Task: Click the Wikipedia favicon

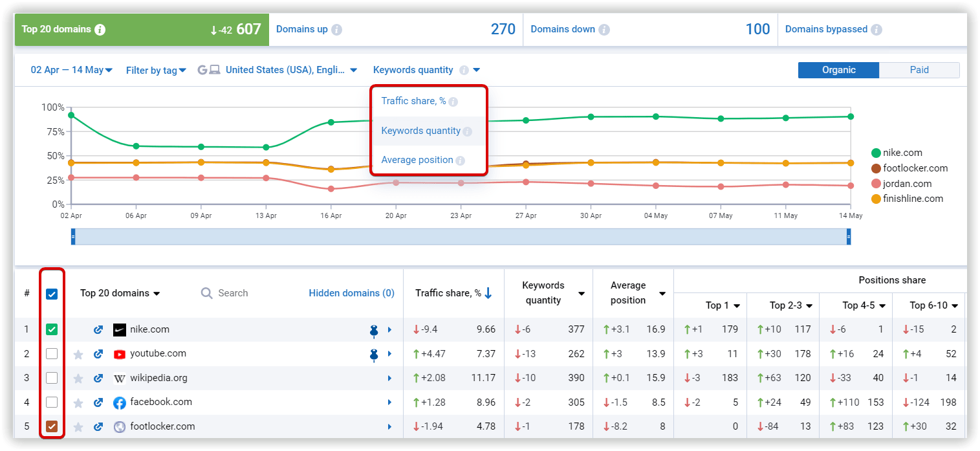Action: (120, 379)
